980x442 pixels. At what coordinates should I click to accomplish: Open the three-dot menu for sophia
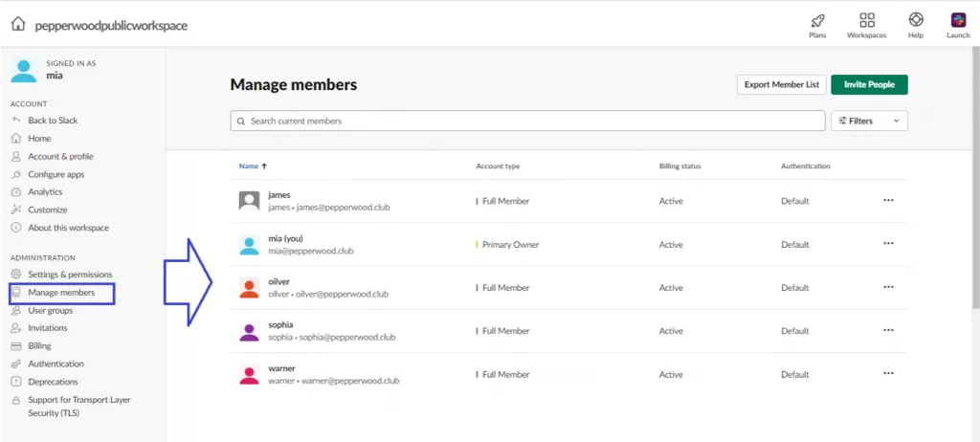pos(888,329)
